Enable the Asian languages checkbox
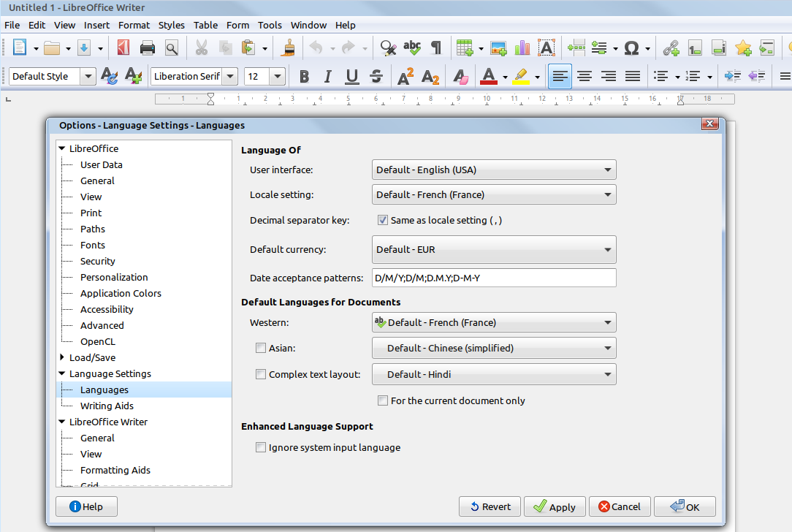 coord(261,348)
